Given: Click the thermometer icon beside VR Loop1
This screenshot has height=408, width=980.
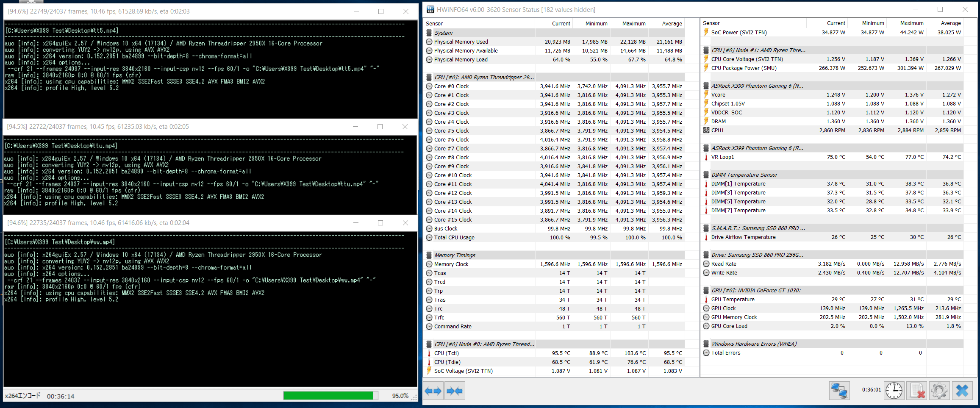Looking at the screenshot, I should [706, 157].
